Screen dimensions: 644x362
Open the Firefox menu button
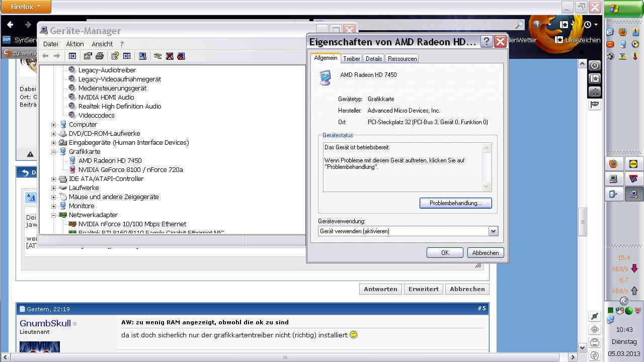pyautogui.click(x=25, y=7)
